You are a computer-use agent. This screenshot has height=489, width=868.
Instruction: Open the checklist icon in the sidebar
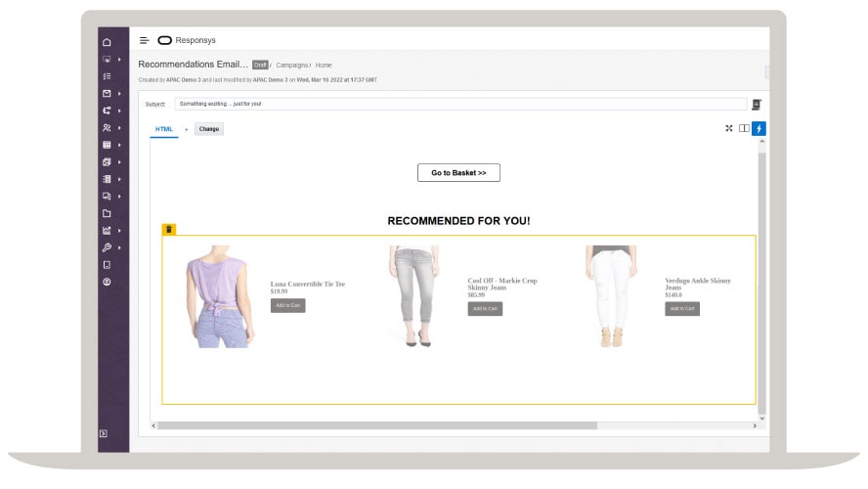pos(107,76)
